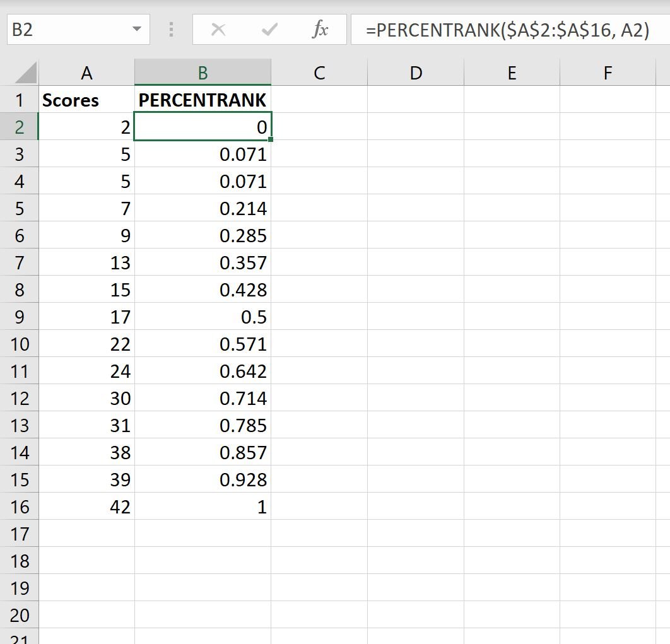Image resolution: width=670 pixels, height=644 pixels.
Task: Expand the Name Box dropdown arrow
Action: coord(137,30)
